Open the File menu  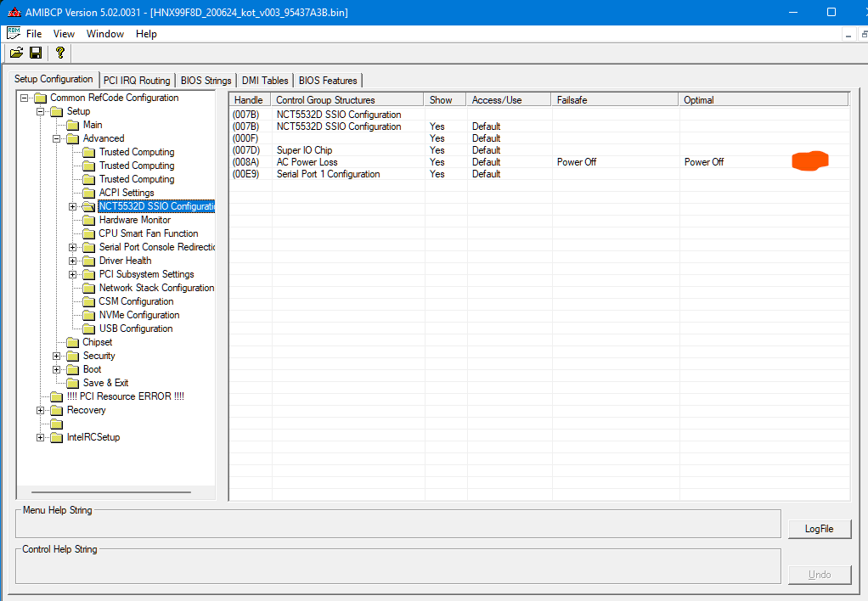point(34,34)
